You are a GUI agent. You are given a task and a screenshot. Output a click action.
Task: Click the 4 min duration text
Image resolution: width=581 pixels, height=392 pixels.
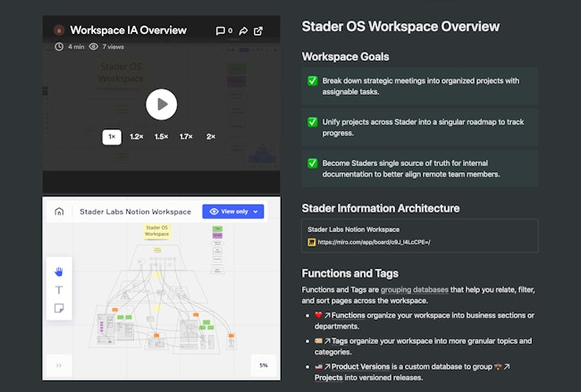tap(76, 46)
